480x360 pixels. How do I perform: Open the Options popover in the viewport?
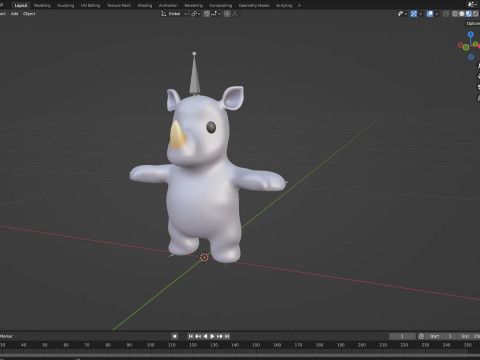pos(473,23)
